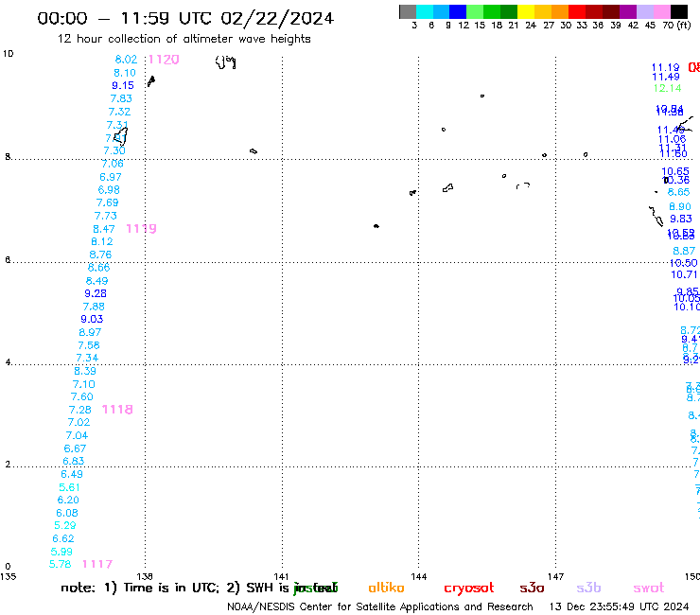The width and height of the screenshot is (700, 615).
Task: Select swot pass number 1119
Action: point(141,229)
